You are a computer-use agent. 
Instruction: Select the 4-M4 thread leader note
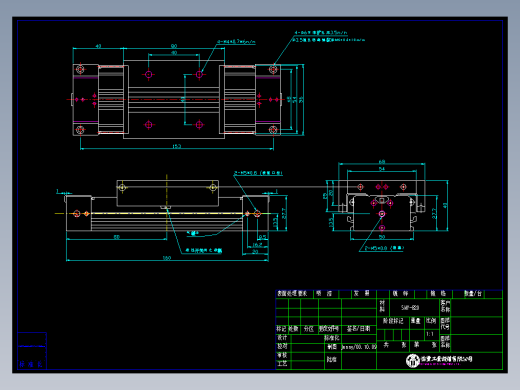[236, 42]
